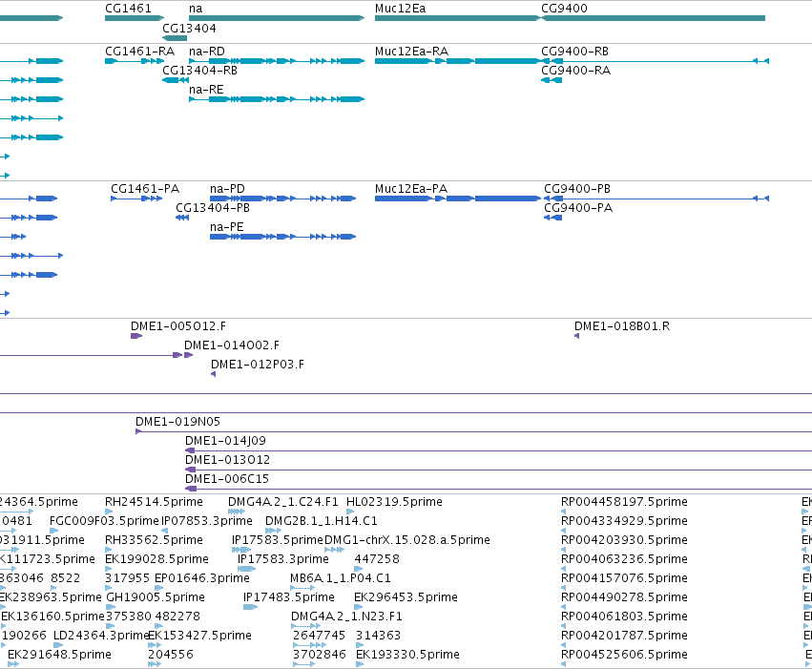
Task: Click the RH33562.5prime label
Action: (154, 540)
